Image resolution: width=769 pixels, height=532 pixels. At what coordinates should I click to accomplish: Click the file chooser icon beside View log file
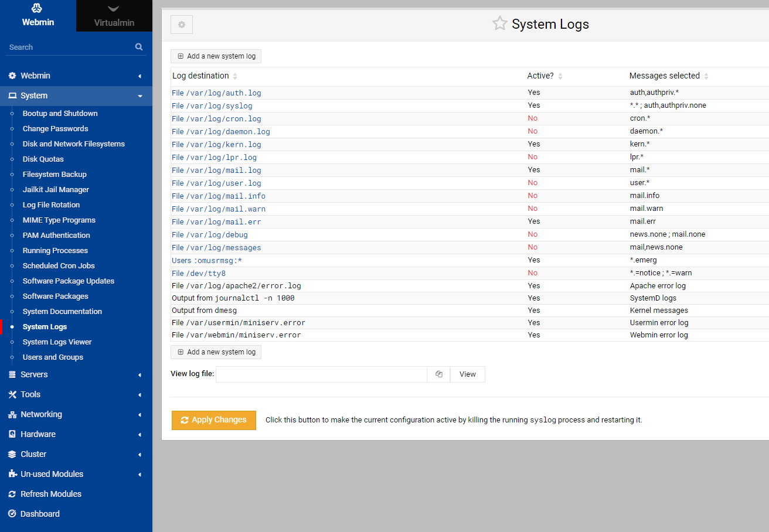(438, 374)
